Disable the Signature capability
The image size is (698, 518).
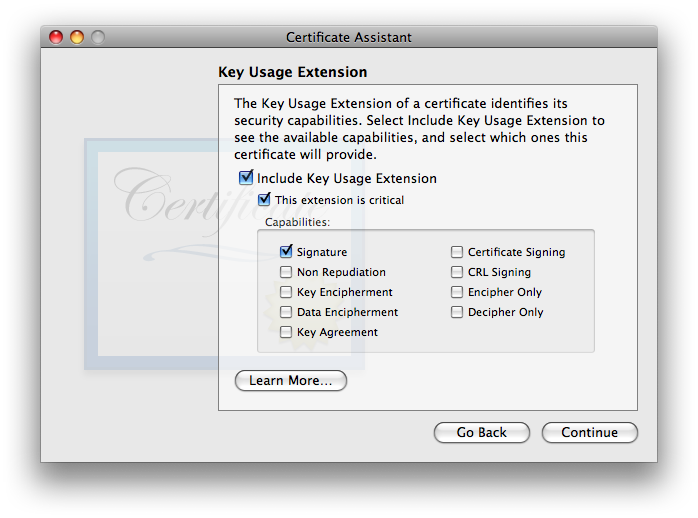(287, 252)
